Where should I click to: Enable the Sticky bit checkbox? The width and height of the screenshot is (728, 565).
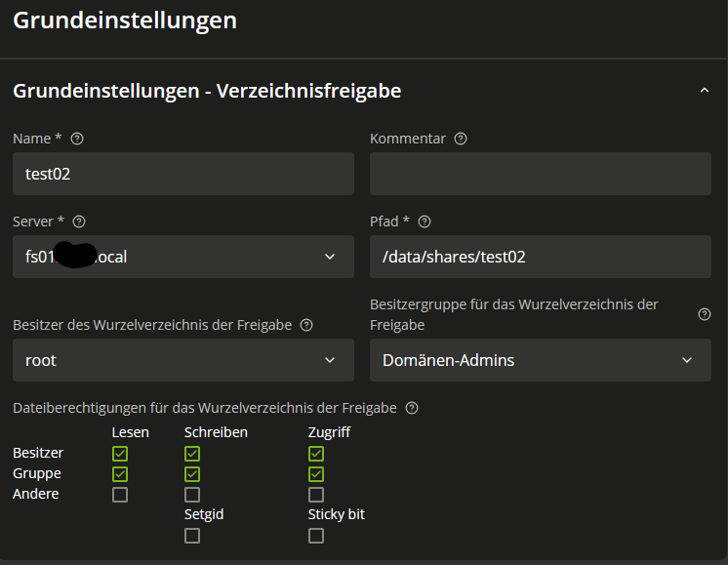tap(316, 535)
